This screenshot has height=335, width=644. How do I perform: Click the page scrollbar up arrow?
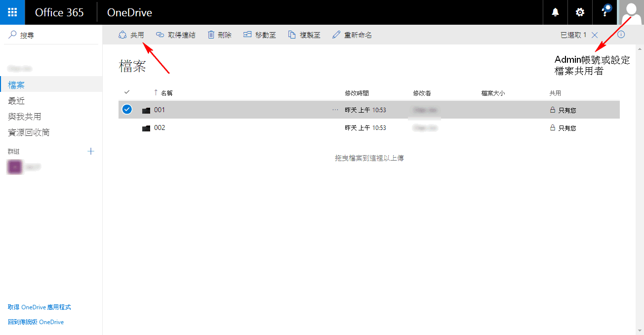click(x=640, y=49)
